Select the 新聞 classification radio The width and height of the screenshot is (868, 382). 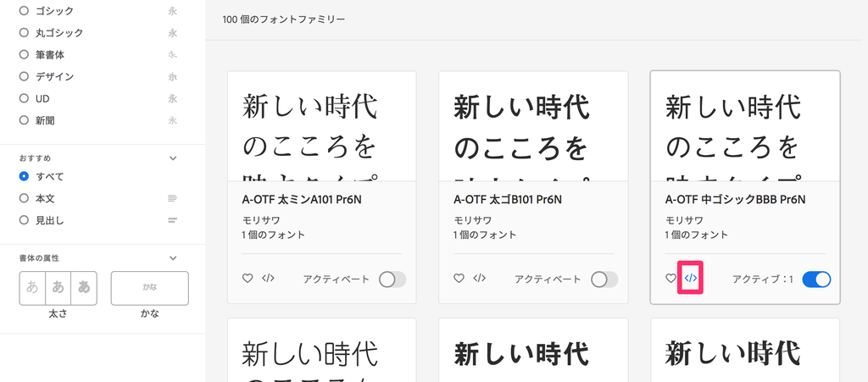click(x=23, y=120)
